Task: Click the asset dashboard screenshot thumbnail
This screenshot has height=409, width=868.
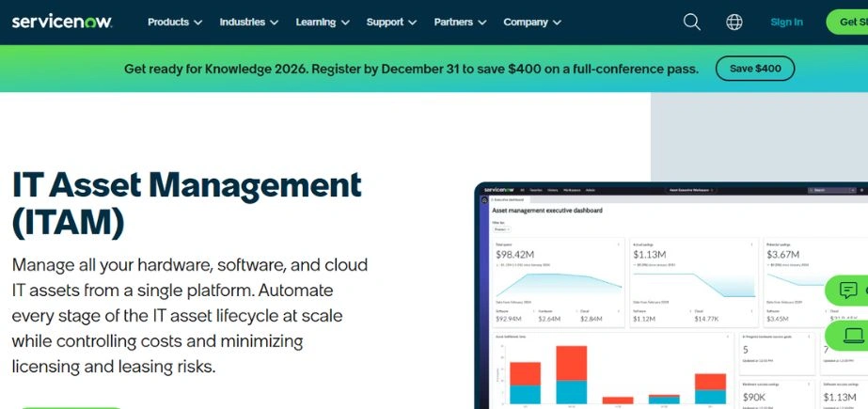Action: pos(671,295)
